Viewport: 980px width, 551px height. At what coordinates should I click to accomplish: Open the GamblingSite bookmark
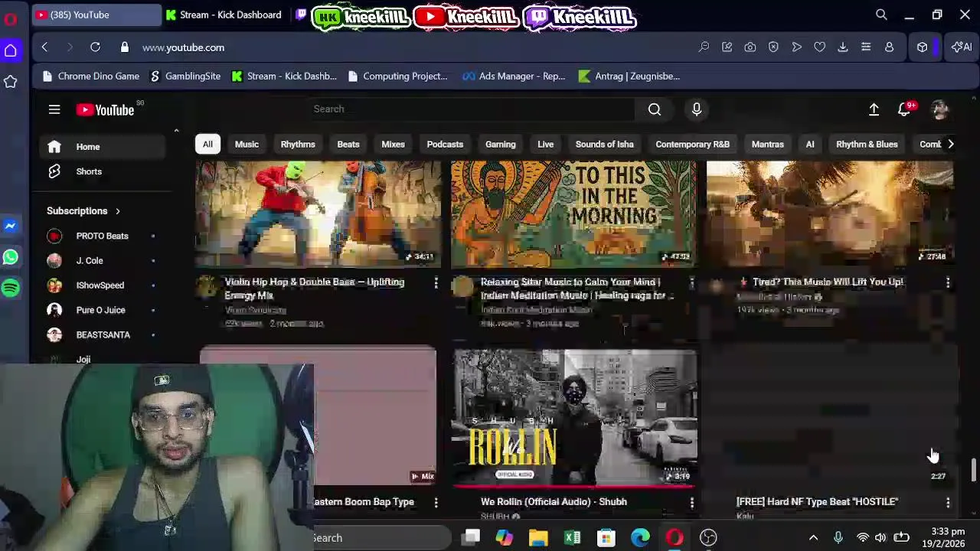(x=185, y=76)
